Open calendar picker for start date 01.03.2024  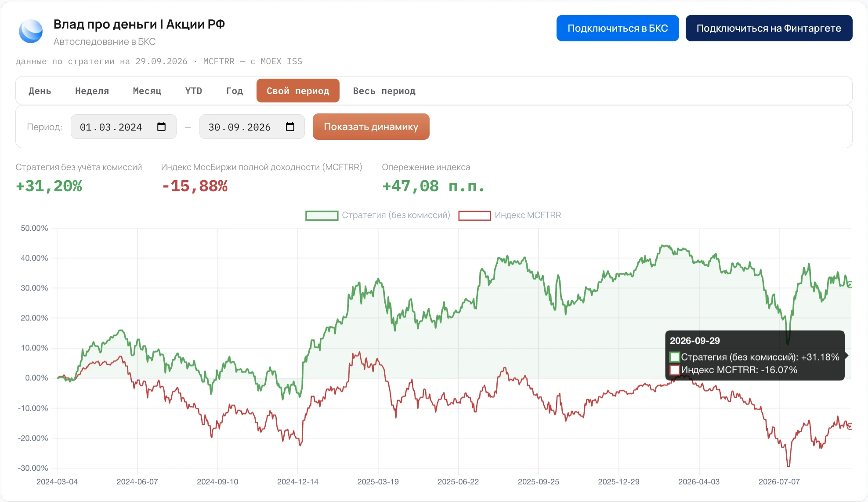click(161, 127)
